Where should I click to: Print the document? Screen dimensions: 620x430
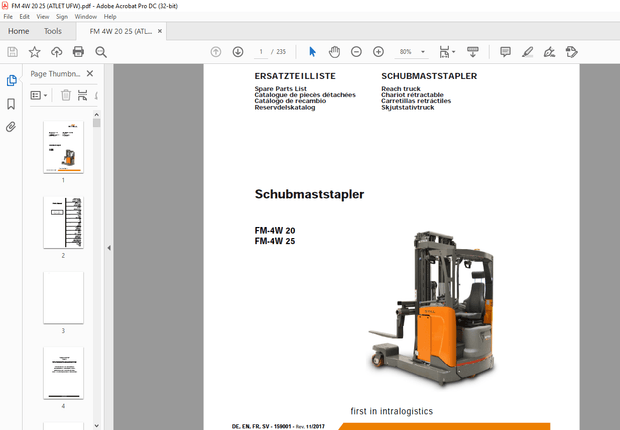[x=78, y=52]
